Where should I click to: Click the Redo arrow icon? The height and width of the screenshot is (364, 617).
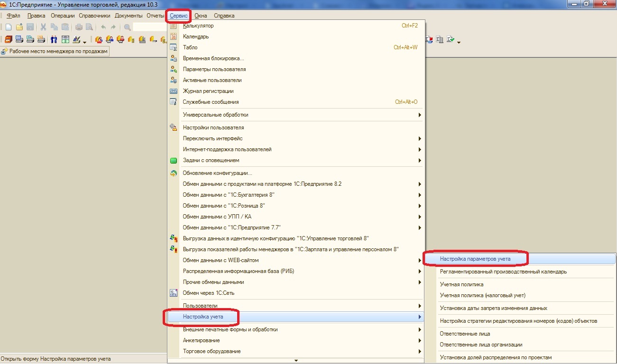113,27
